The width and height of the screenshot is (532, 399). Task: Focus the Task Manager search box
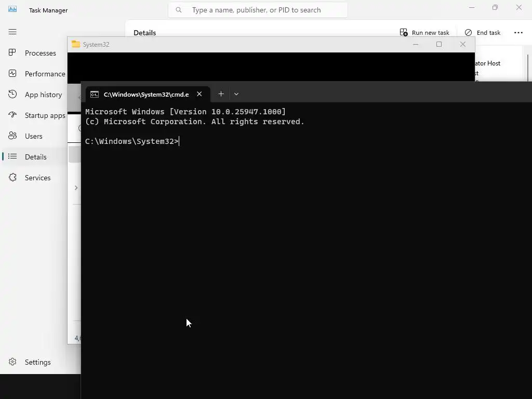point(258,10)
